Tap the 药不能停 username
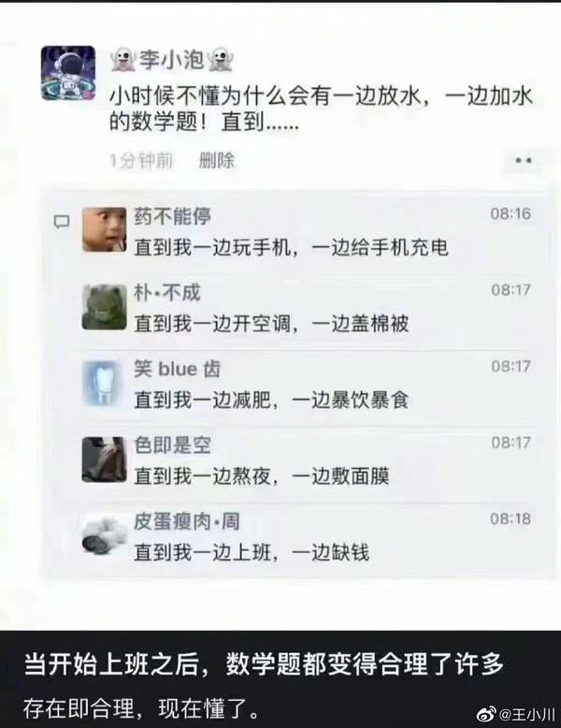This screenshot has height=728, width=561. click(173, 216)
